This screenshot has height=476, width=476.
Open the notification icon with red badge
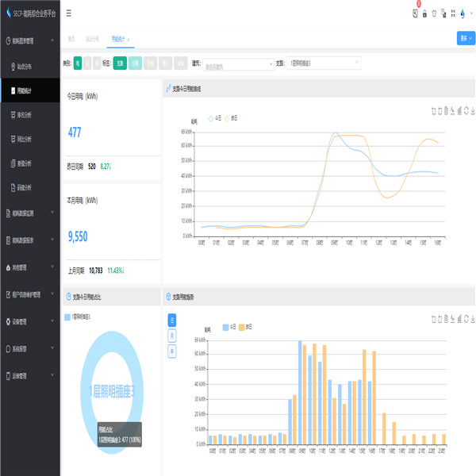point(415,13)
